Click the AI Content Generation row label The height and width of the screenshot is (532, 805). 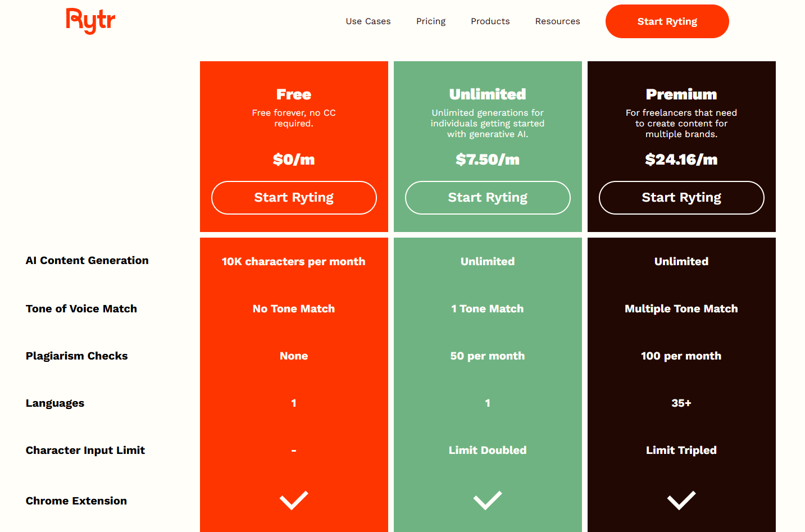pos(87,260)
